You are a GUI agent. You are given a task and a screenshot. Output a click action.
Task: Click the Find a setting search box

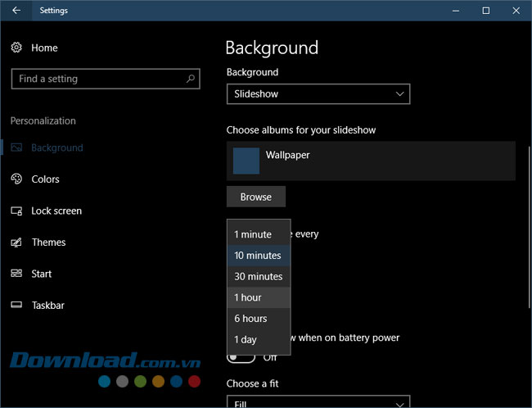[98, 79]
